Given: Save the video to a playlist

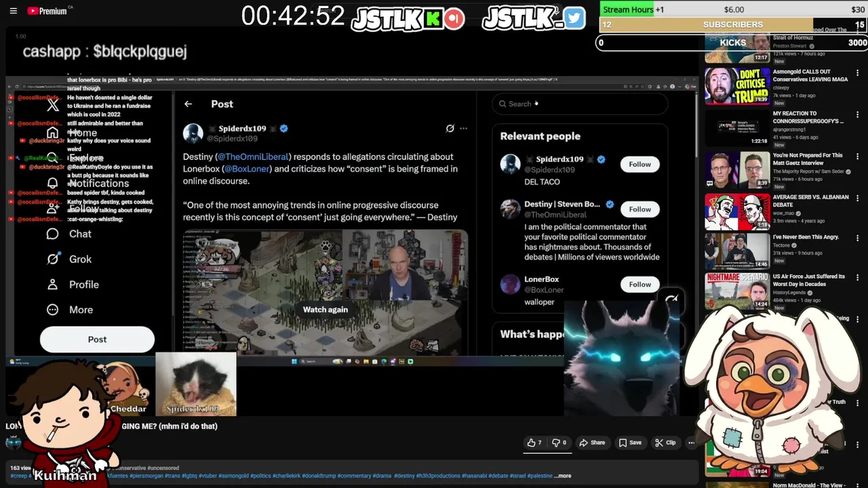Looking at the screenshot, I should click(x=630, y=443).
